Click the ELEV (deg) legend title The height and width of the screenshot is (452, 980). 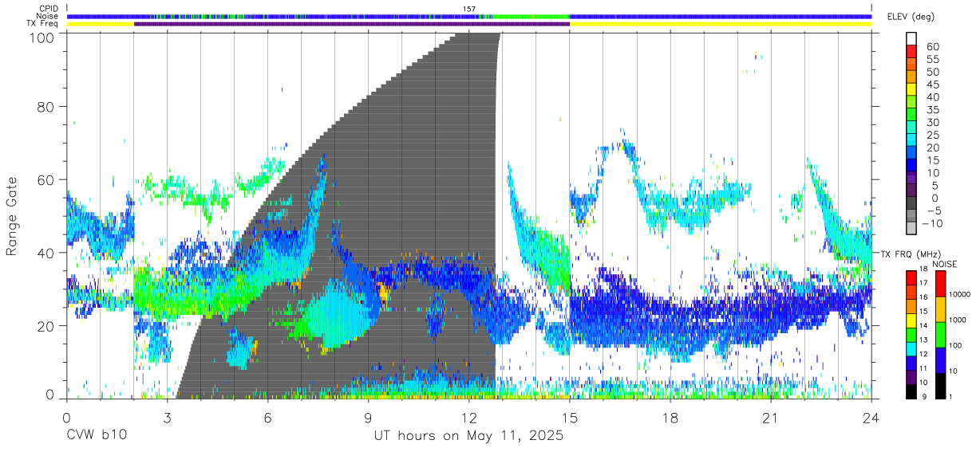[x=911, y=17]
